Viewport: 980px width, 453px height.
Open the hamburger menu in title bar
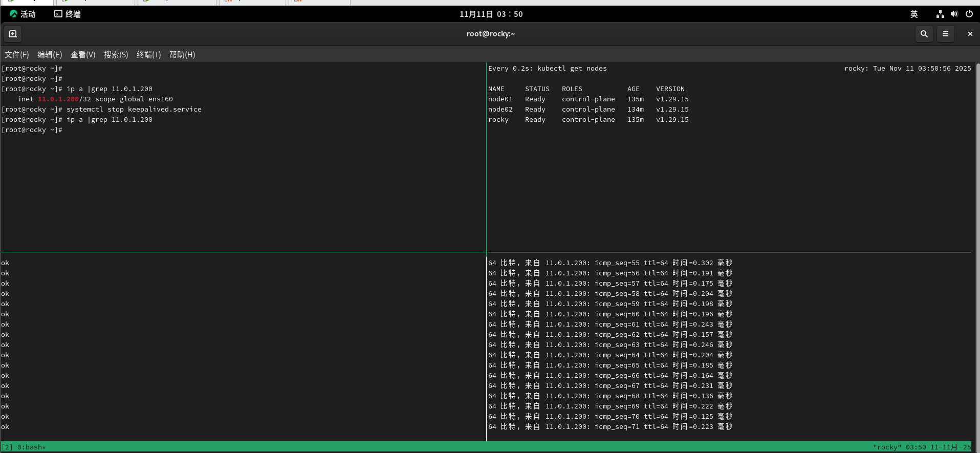point(945,34)
